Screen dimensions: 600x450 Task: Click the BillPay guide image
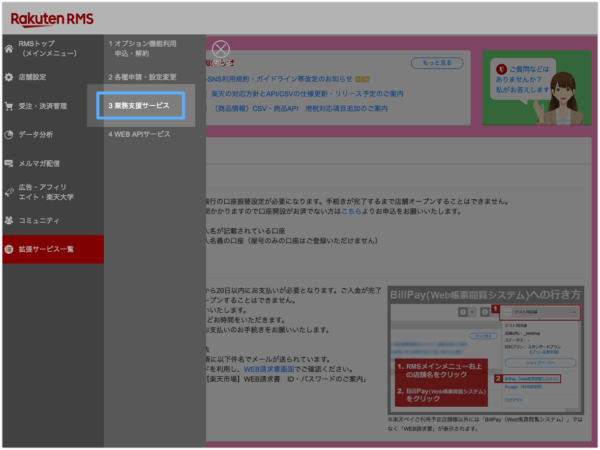tap(486, 350)
